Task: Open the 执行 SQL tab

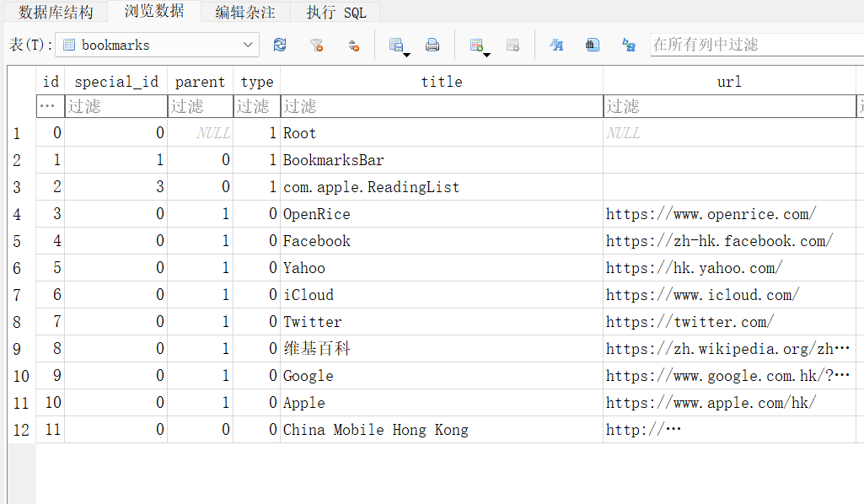Action: click(x=335, y=12)
